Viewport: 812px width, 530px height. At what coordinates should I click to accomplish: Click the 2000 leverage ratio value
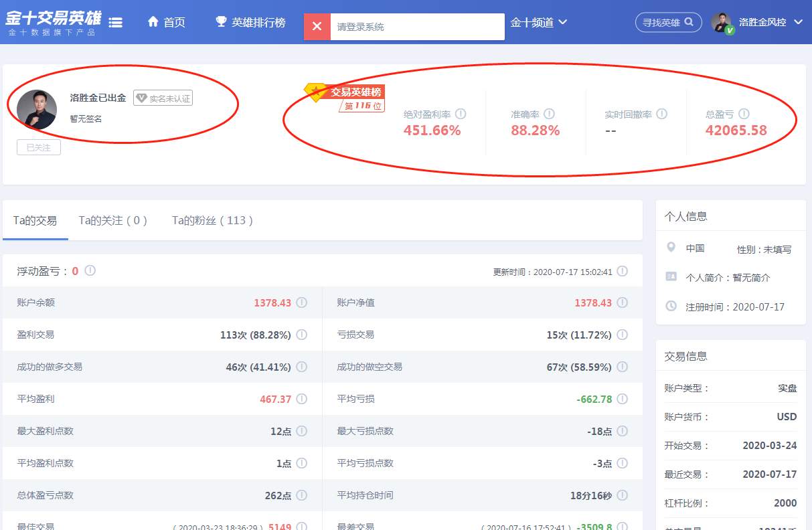(x=785, y=503)
